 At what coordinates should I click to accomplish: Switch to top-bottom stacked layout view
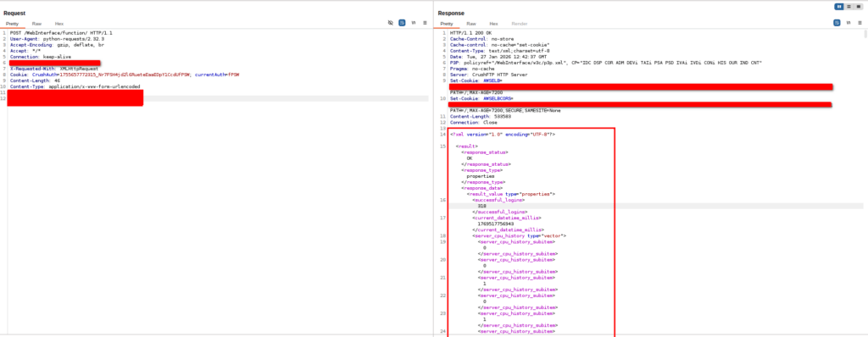coord(849,6)
